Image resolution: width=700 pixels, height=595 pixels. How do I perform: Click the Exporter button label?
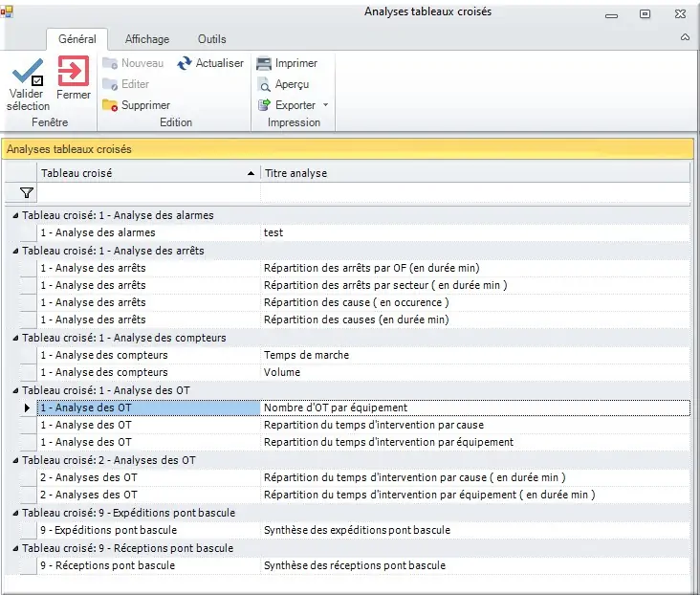(x=295, y=105)
